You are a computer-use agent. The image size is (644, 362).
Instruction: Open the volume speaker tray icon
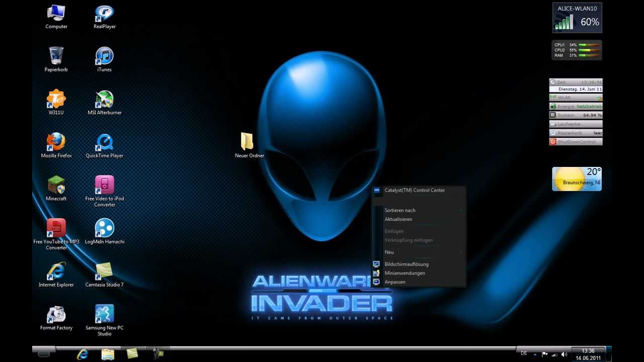[x=564, y=354]
